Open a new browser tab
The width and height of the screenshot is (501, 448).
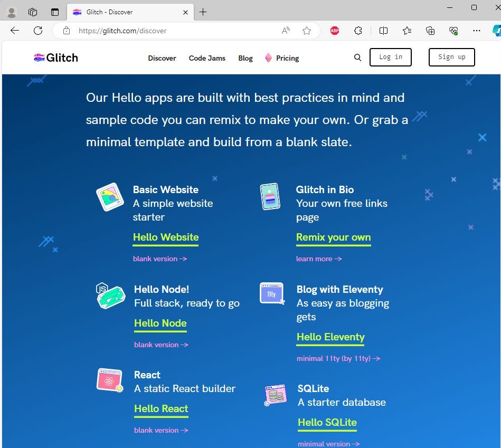pyautogui.click(x=203, y=12)
